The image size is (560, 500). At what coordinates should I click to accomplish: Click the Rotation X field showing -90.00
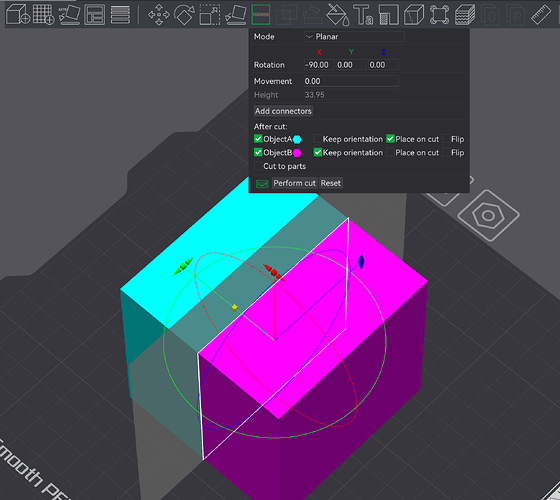click(x=319, y=65)
